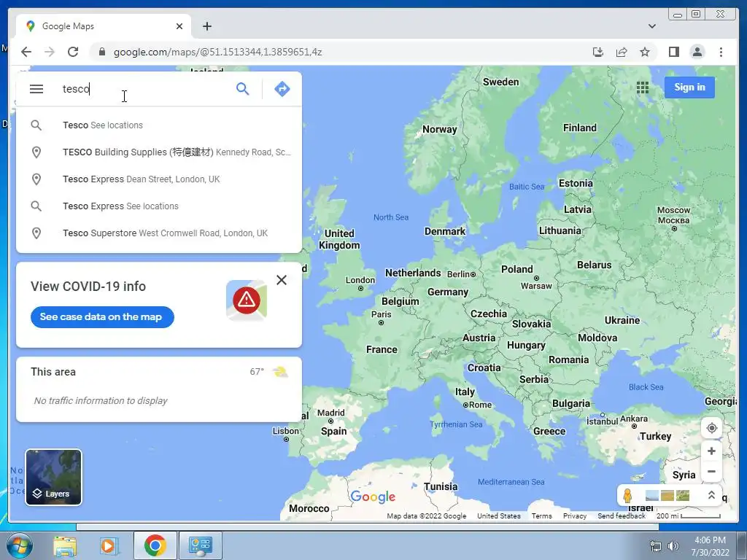
Task: Click the network tray icon
Action: point(656,546)
